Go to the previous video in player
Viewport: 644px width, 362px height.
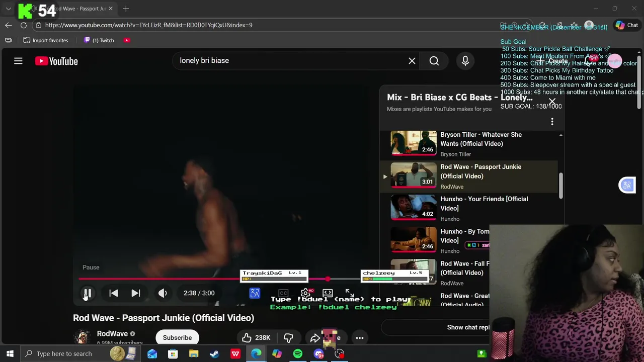tap(114, 293)
